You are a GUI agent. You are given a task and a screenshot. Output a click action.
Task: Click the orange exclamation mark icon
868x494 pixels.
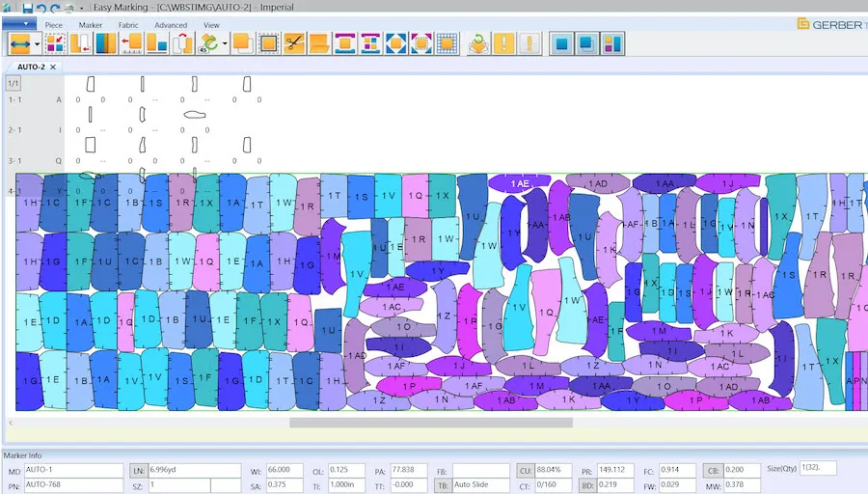pos(503,43)
